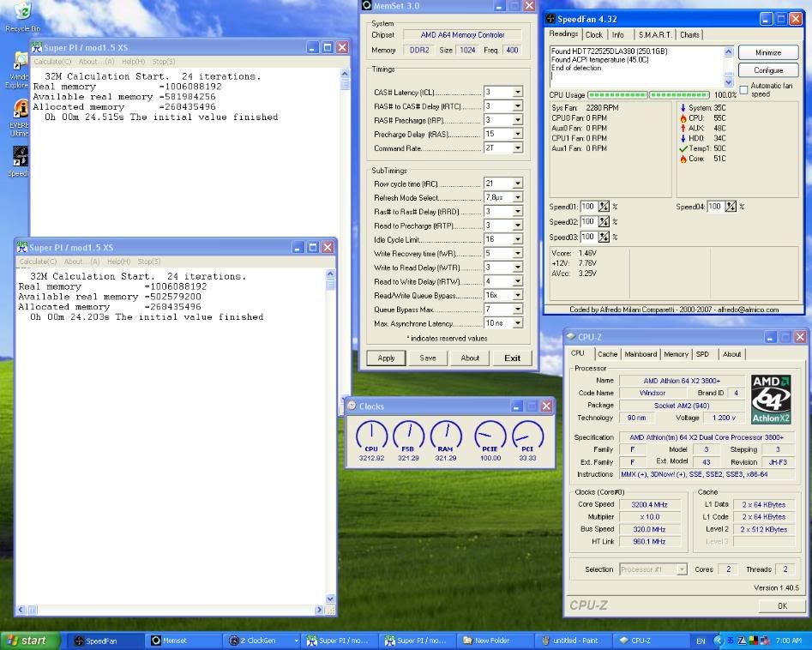This screenshot has width=812, height=650.
Task: Switch to the Memory tab in CPU-Z
Action: pyautogui.click(x=676, y=354)
